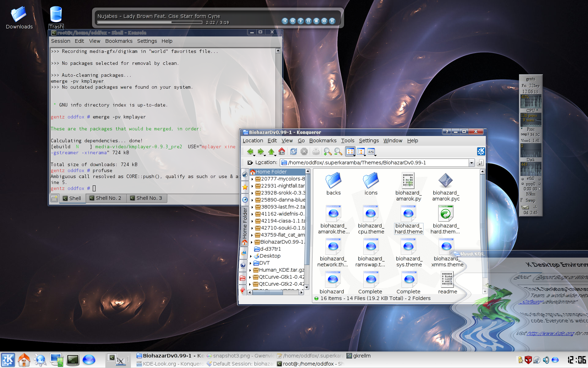Viewport: 588px width, 368px height.
Task: Click the volume speaker tray icon
Action: pyautogui.click(x=546, y=360)
